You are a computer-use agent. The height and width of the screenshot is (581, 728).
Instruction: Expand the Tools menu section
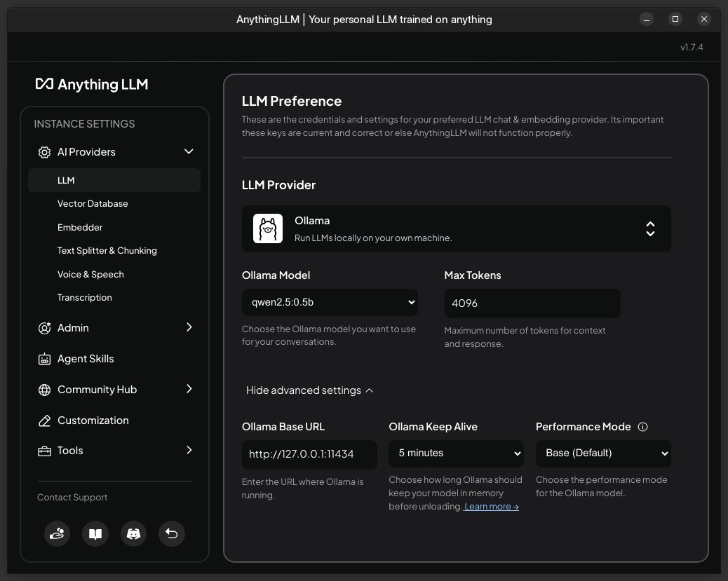115,451
